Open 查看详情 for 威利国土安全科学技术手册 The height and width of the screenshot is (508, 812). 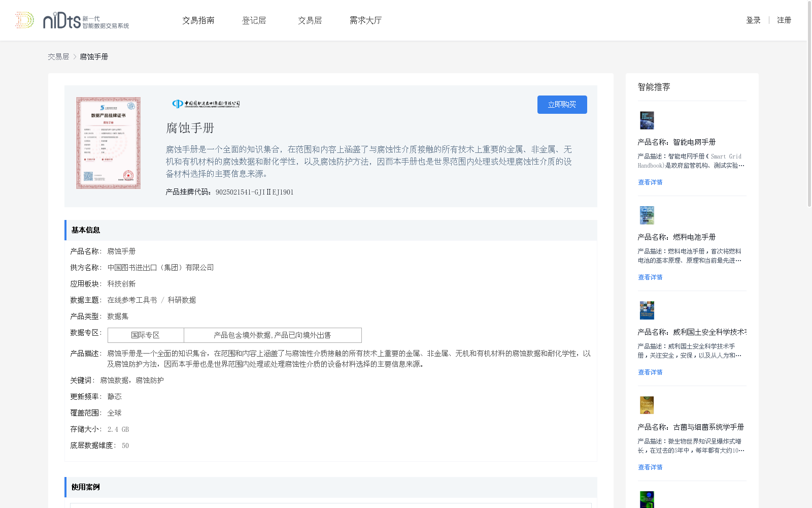650,372
